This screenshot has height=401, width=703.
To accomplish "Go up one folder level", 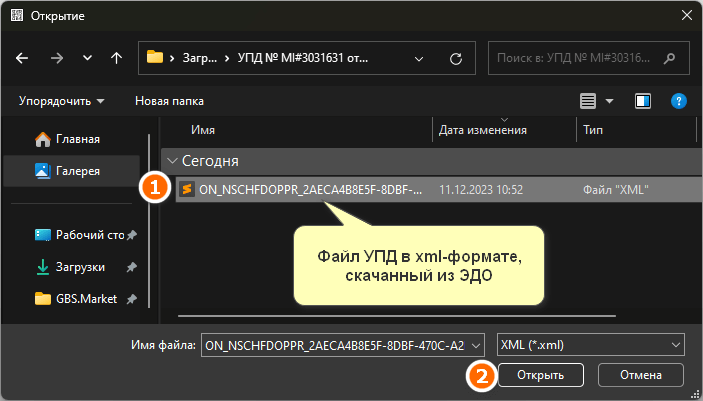I will click(x=116, y=58).
